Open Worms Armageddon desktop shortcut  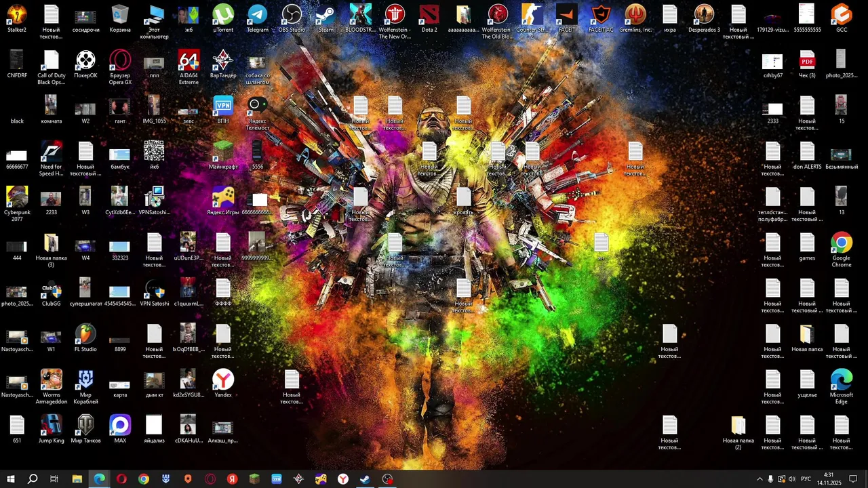pos(52,387)
